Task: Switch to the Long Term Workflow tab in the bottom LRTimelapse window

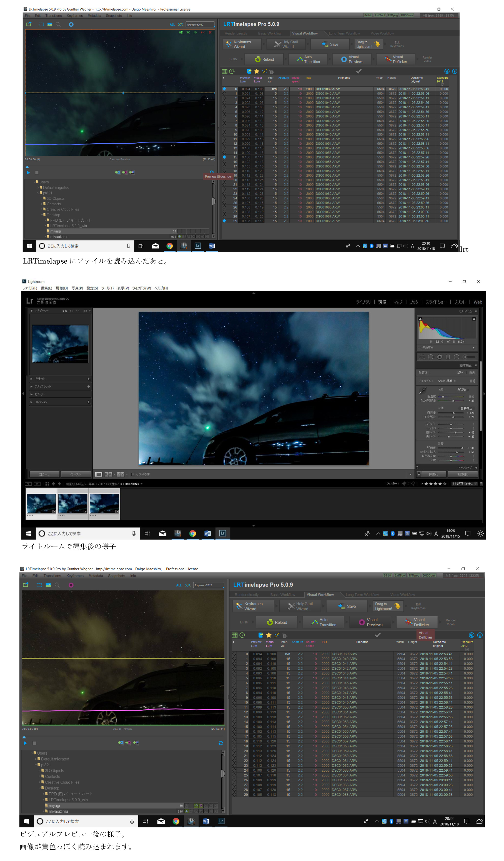Action: [362, 594]
